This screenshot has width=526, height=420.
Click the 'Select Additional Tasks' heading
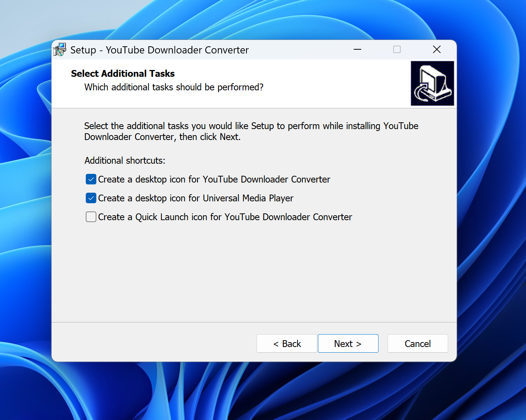coord(123,73)
